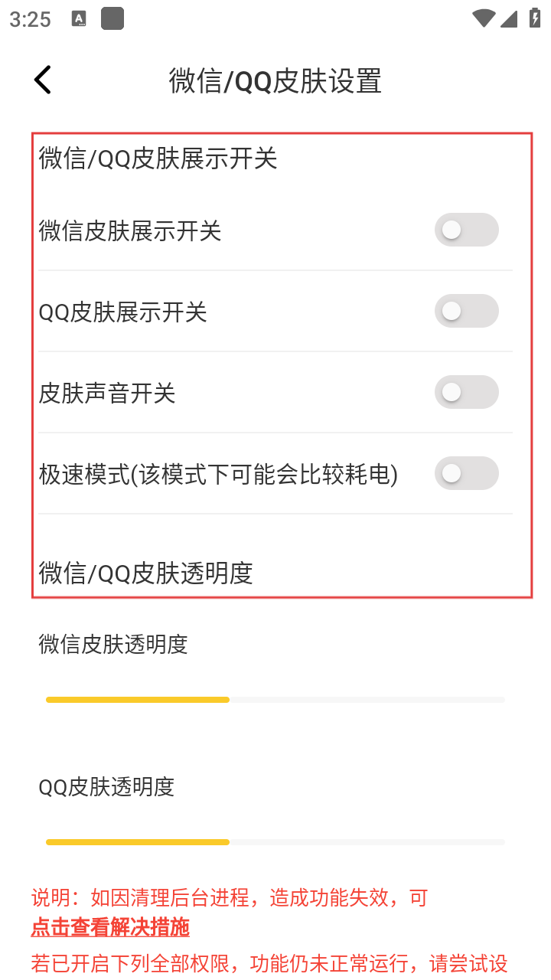Enable the 微信皮肤展示开关 toggle
This screenshot has width=551, height=980.
pos(466,230)
